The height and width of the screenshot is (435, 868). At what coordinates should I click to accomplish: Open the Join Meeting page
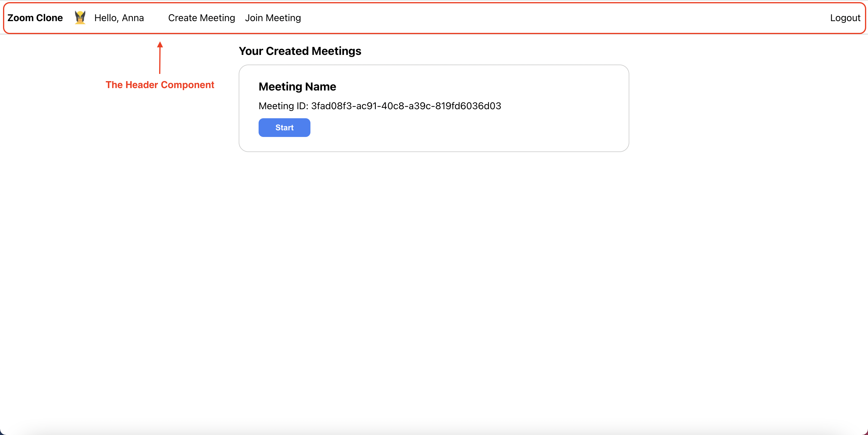coord(273,18)
